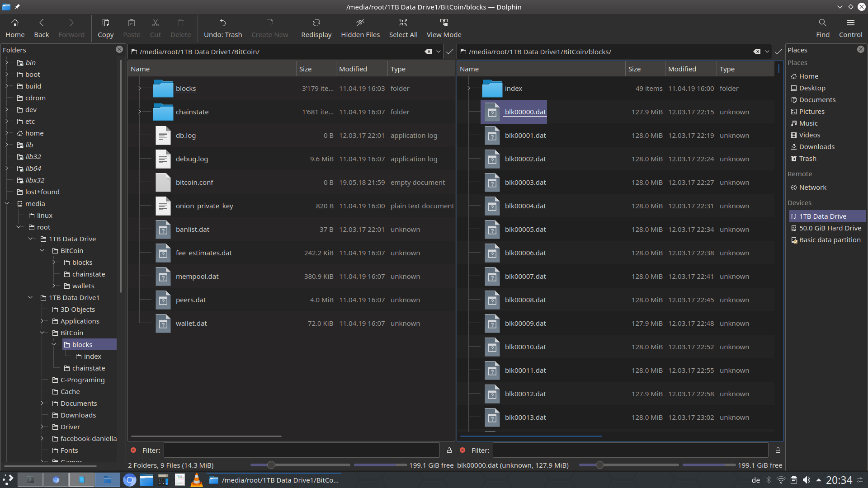Image resolution: width=868 pixels, height=488 pixels.
Task: Expand the blocks folder in left pane
Action: pyautogui.click(x=139, y=88)
